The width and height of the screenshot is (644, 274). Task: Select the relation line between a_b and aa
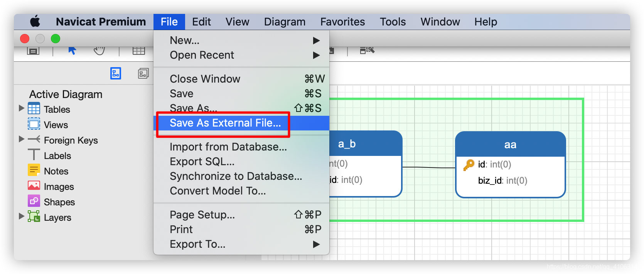tap(429, 167)
